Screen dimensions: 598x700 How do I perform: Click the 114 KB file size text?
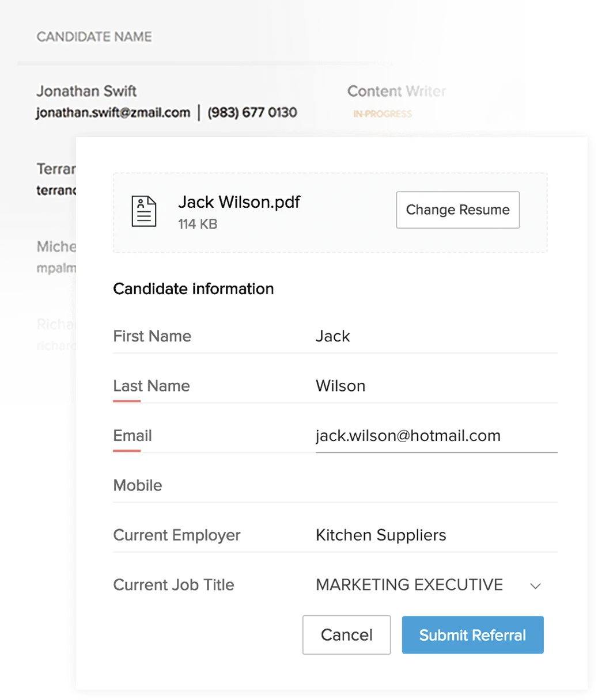click(x=198, y=224)
